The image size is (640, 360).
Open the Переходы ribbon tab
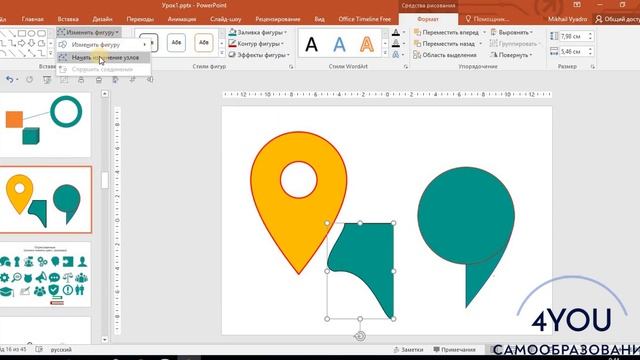click(x=140, y=19)
